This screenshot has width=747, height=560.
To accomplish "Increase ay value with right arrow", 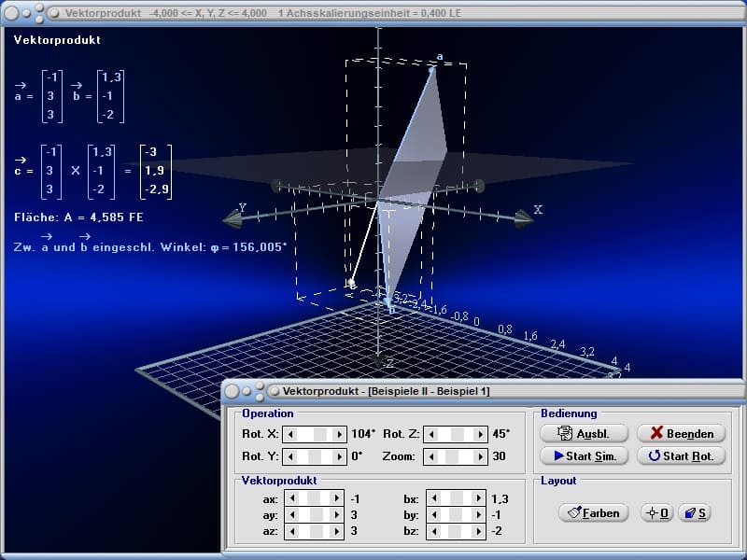I will (338, 515).
